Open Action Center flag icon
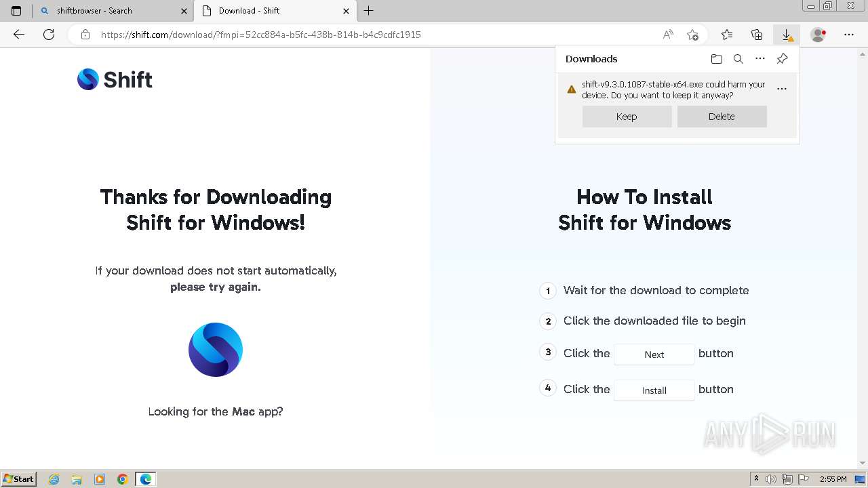The image size is (868, 488). 804,479
